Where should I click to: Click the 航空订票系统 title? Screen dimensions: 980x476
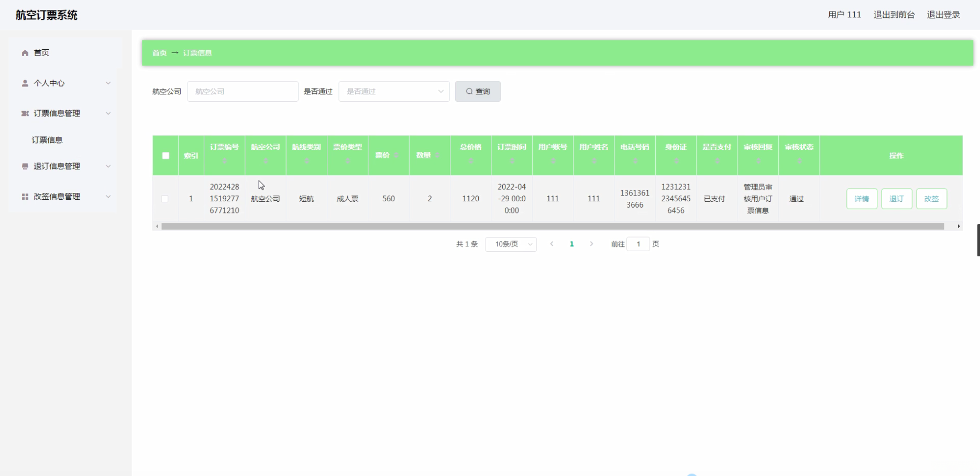(x=47, y=15)
